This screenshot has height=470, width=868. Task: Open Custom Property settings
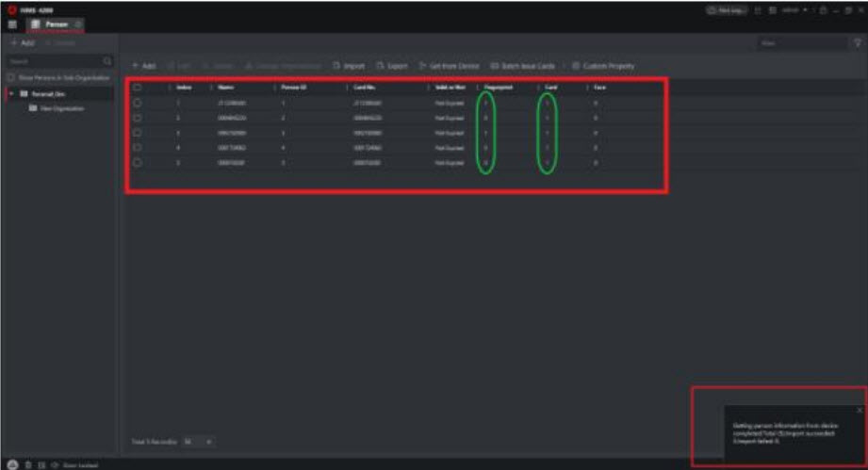pos(603,66)
